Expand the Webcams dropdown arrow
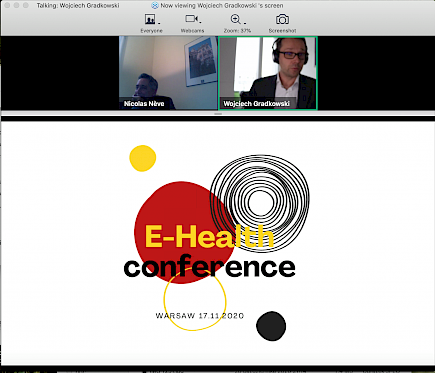 (x=200, y=22)
